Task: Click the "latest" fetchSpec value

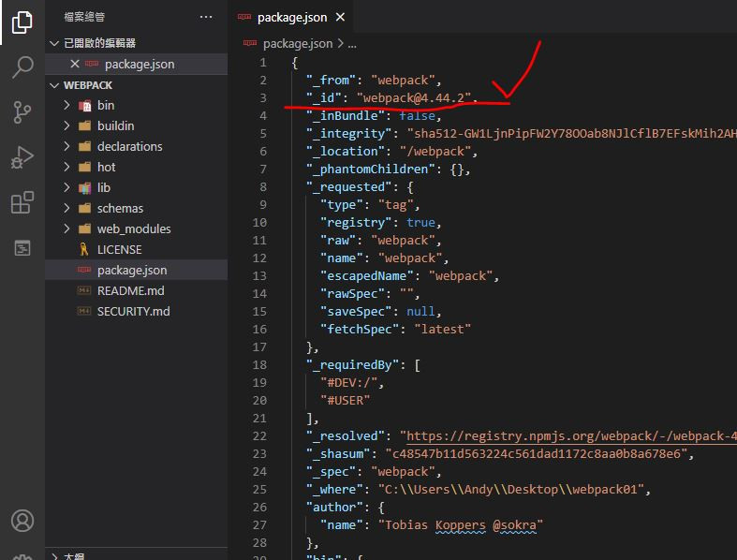Action: [442, 329]
